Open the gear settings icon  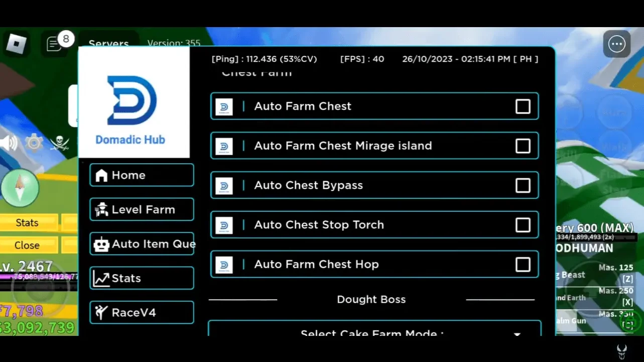pos(34,143)
